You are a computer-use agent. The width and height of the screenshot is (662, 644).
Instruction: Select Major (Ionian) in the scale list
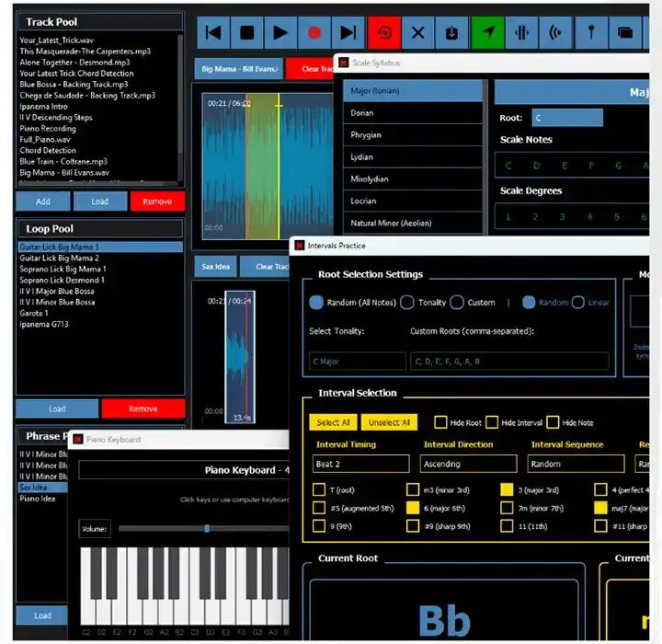pos(413,91)
